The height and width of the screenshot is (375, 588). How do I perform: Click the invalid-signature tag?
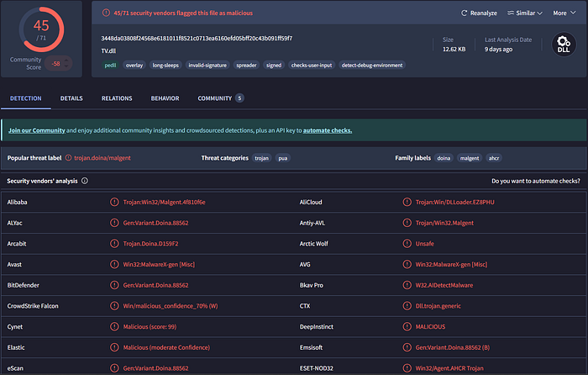[x=207, y=66]
